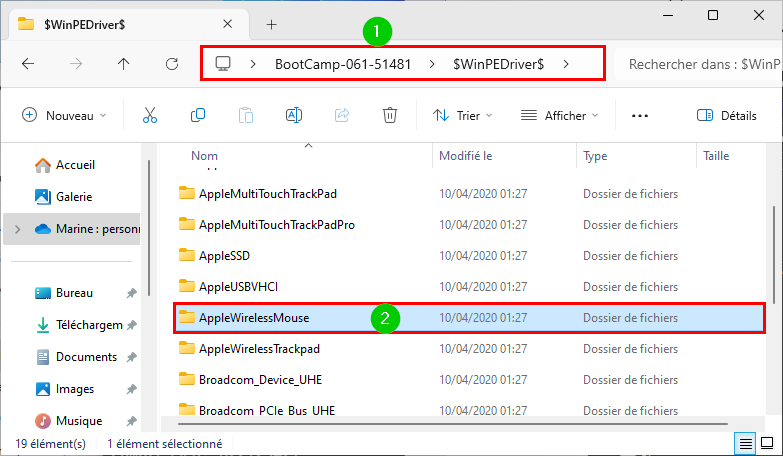
Task: Click the horizontal scrollbar of the file list
Action: [x=452, y=424]
